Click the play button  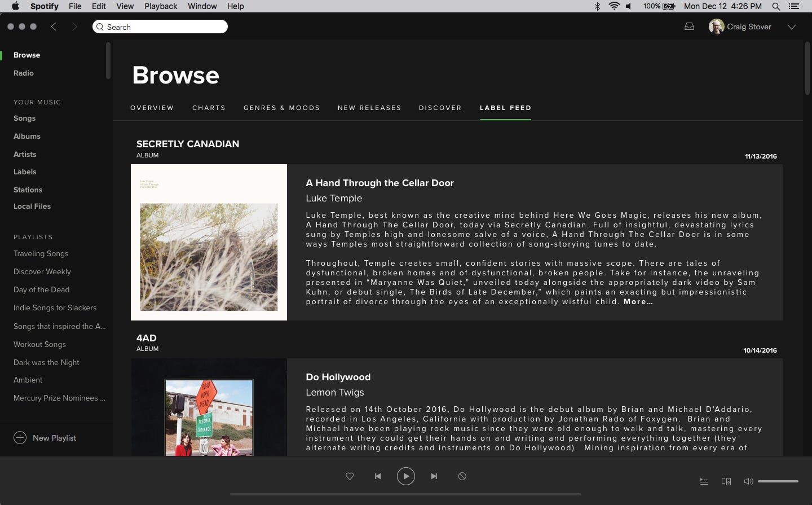click(x=406, y=476)
